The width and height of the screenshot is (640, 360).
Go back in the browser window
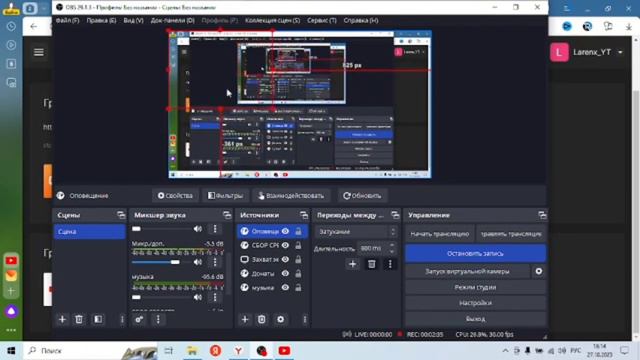(33, 27)
